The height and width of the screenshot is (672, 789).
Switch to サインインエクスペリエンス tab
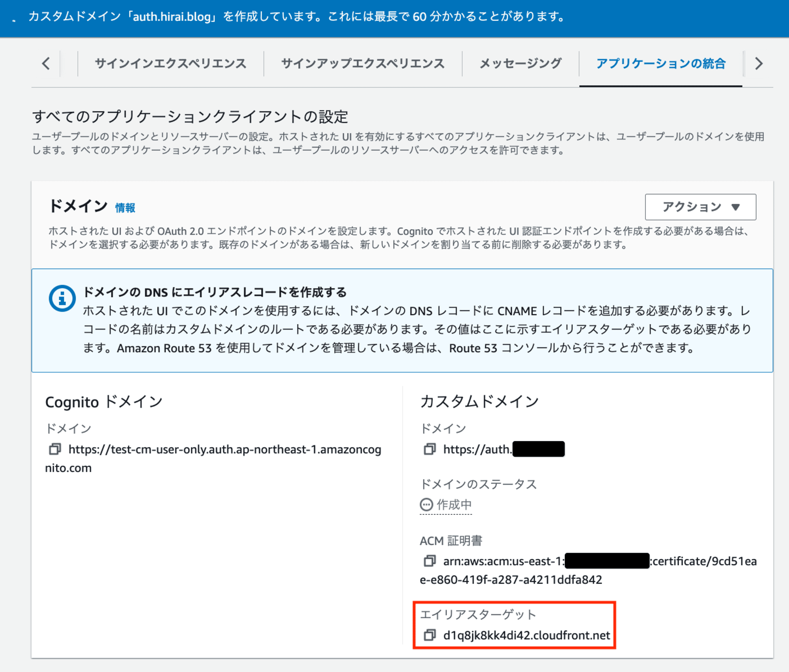170,63
